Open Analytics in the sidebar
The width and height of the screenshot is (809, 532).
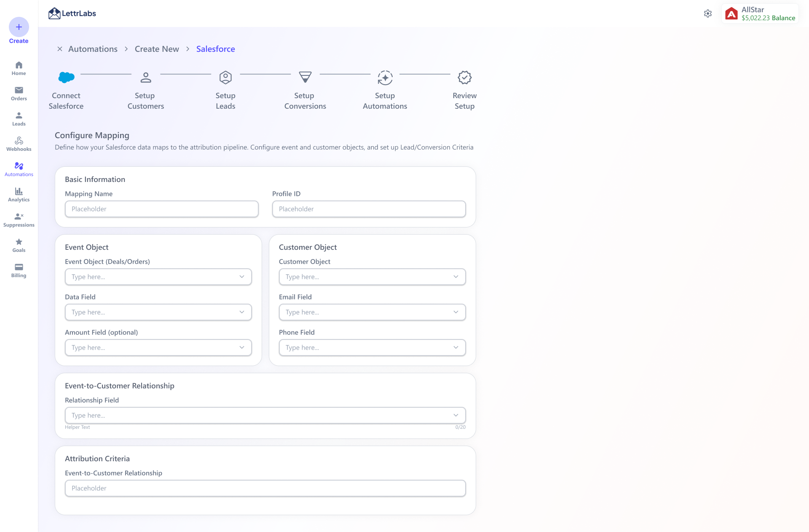(19, 195)
